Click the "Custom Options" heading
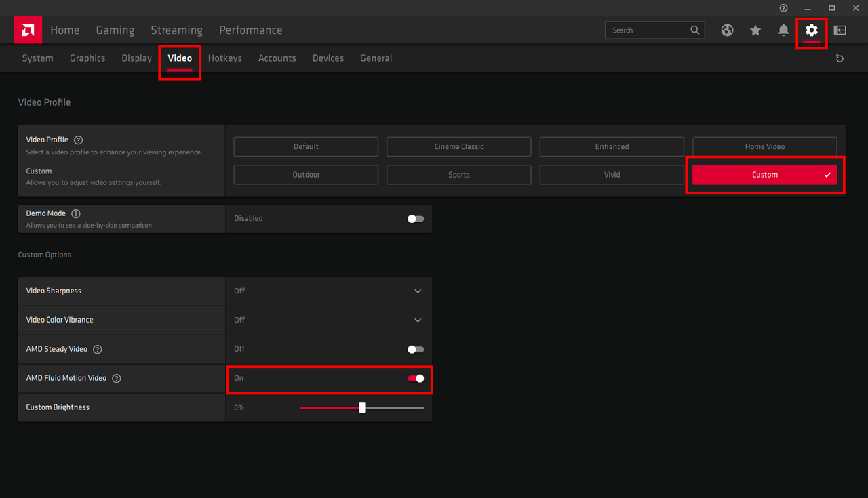 point(45,255)
